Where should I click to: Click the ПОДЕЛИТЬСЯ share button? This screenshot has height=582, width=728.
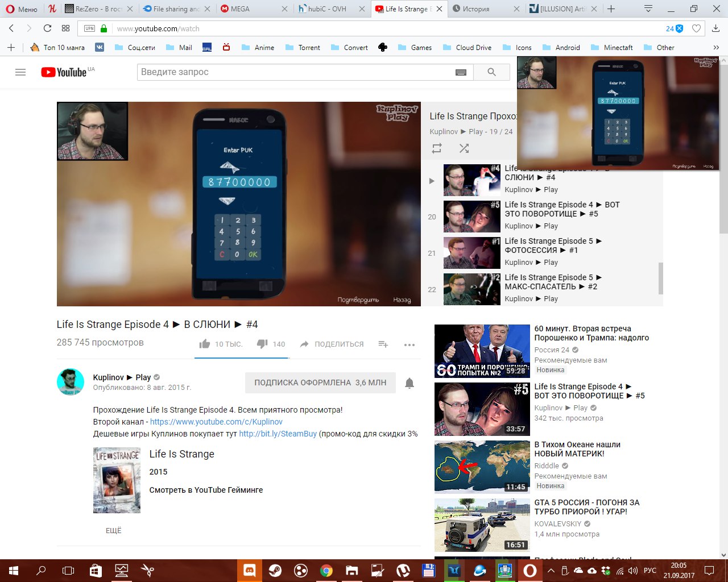click(332, 344)
